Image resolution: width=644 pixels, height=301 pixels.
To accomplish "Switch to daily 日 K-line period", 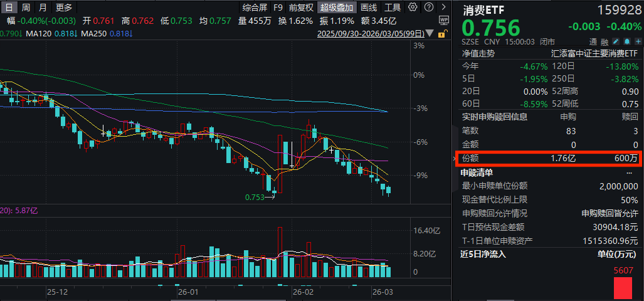I will 9,8.
